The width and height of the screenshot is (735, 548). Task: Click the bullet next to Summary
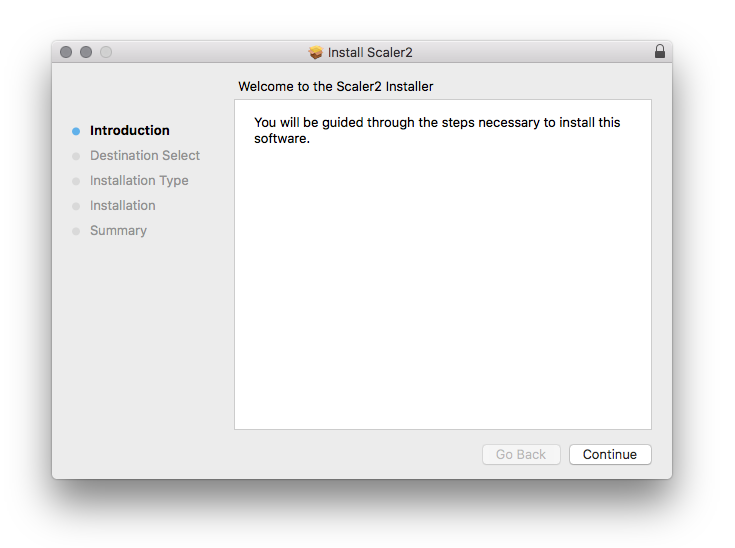(76, 231)
